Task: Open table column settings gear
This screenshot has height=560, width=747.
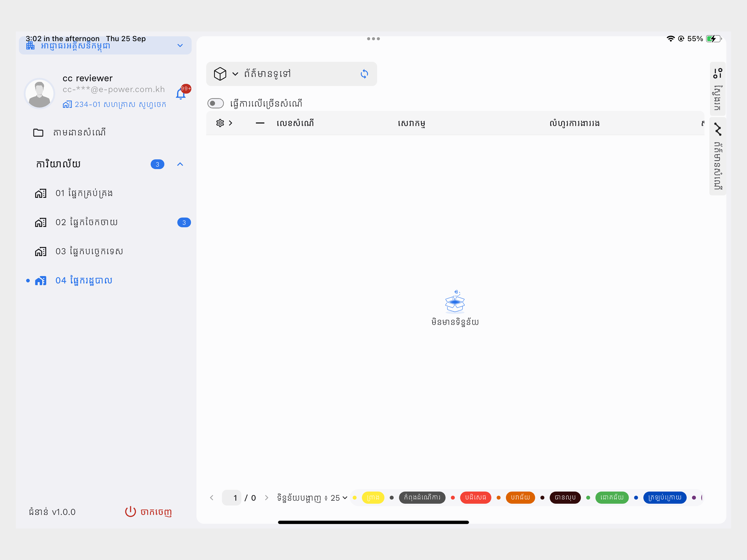Action: 220,123
